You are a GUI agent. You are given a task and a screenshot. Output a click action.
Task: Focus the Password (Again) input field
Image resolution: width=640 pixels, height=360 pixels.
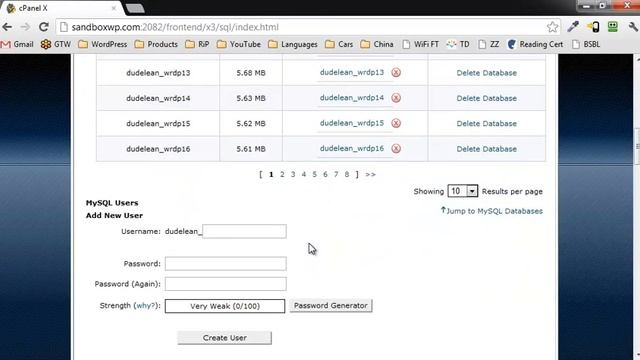click(x=226, y=284)
